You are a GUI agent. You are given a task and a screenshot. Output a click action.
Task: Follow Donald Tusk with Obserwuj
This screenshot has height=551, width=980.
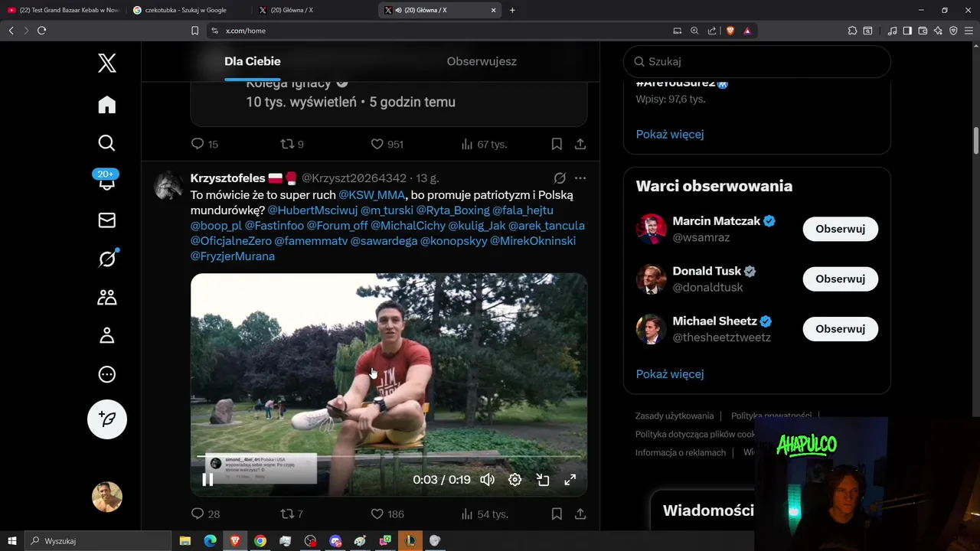tap(840, 279)
